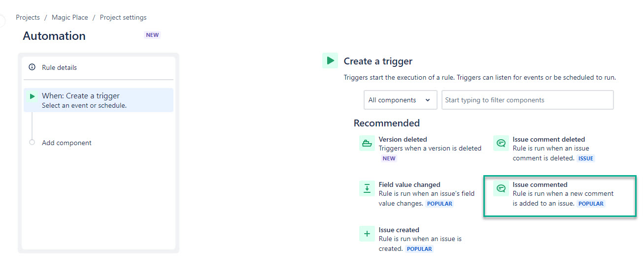Pick the Field value changed trigger title
644x274 pixels.
click(409, 184)
